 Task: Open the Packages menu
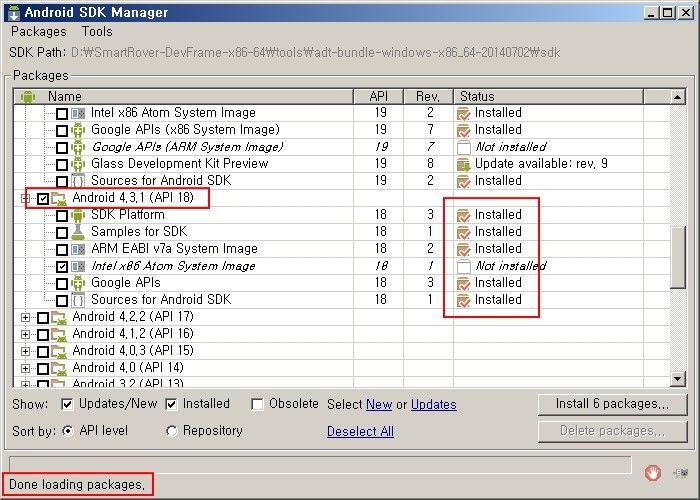click(39, 32)
